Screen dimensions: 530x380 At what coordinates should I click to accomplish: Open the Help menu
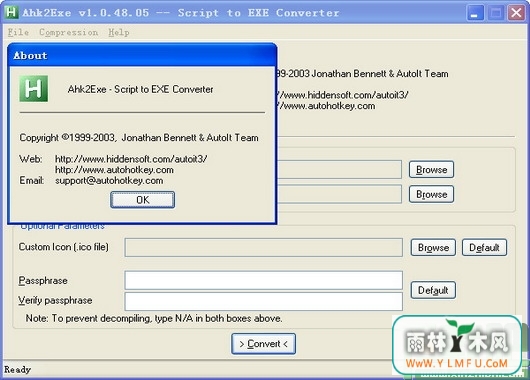click(119, 32)
